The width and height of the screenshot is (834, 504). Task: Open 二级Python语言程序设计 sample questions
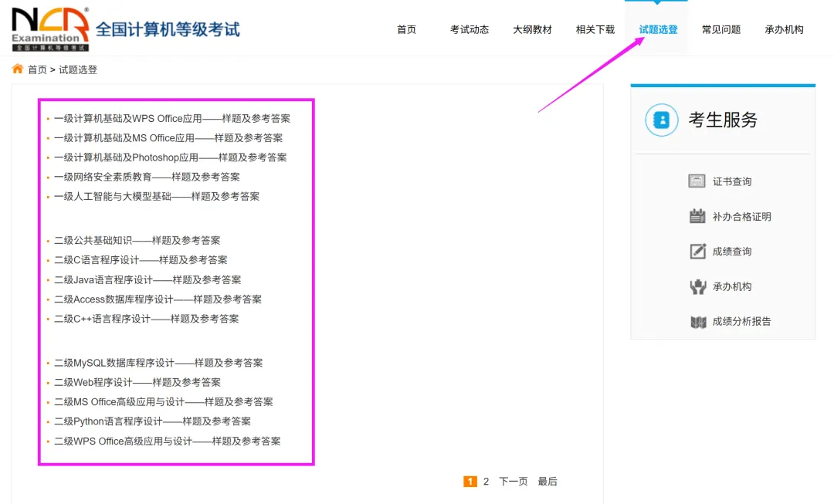pyautogui.click(x=153, y=421)
